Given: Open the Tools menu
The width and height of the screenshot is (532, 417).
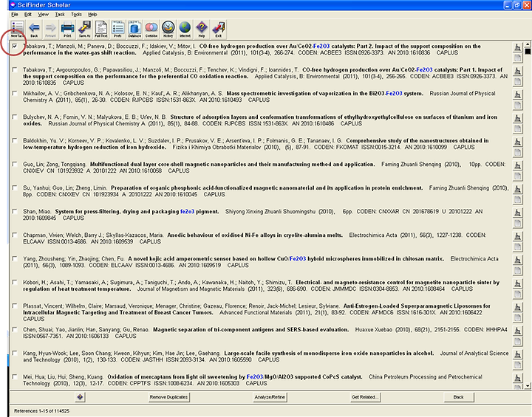Looking at the screenshot, I should pos(76,15).
